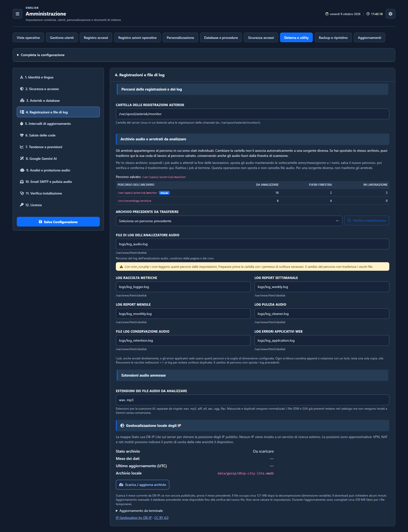Click the Tendenze e previsioni chart icon
Image resolution: width=408 pixels, height=532 pixels.
pos(22,147)
